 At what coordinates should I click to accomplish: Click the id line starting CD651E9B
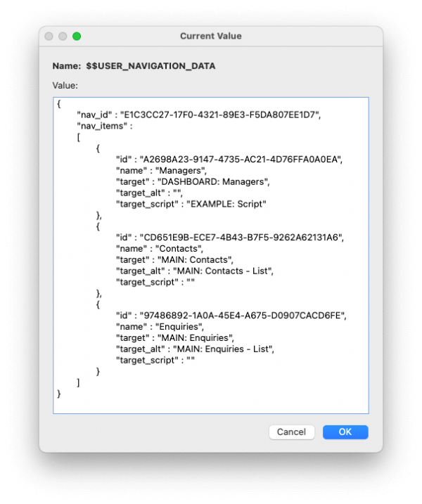(x=230, y=238)
